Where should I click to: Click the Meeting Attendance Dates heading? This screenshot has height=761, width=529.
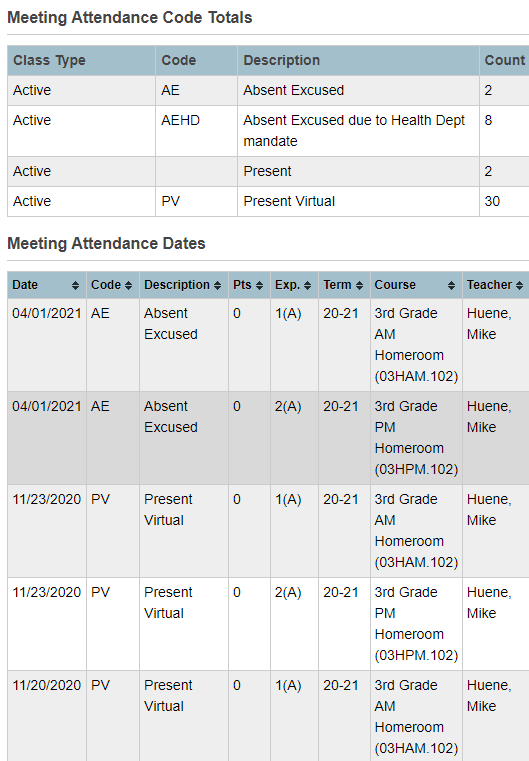(x=106, y=243)
